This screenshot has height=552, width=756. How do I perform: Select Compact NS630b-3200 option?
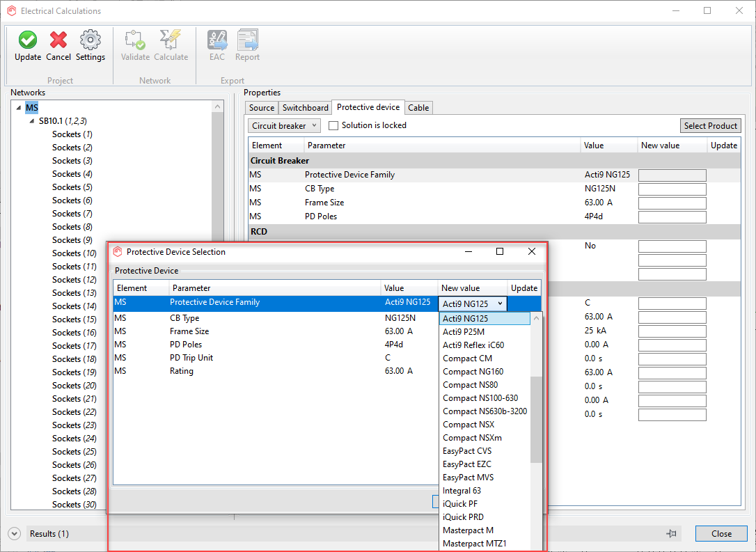click(485, 411)
